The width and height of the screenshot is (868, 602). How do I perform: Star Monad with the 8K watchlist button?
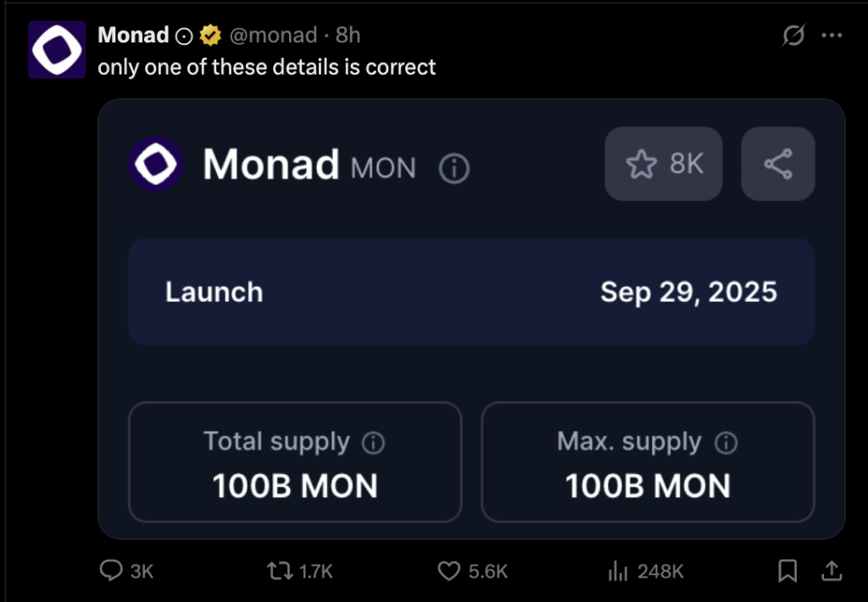pos(663,164)
